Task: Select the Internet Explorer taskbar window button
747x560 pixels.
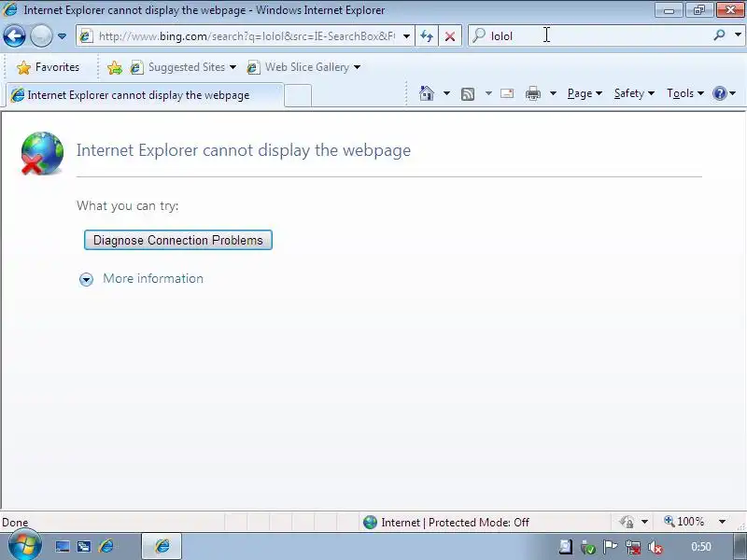Action: pos(162,546)
